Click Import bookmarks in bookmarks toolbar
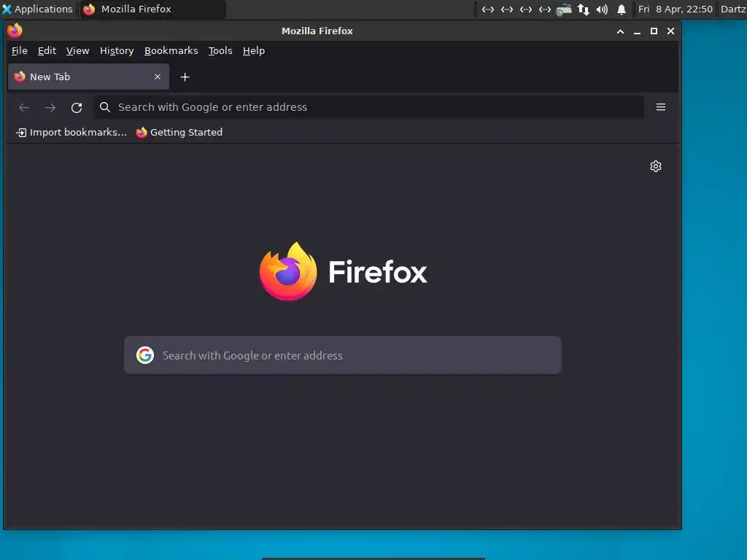 [x=71, y=133]
